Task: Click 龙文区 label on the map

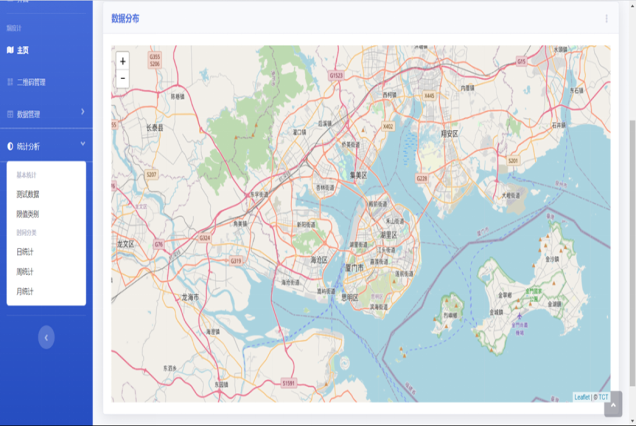Action: tap(125, 244)
